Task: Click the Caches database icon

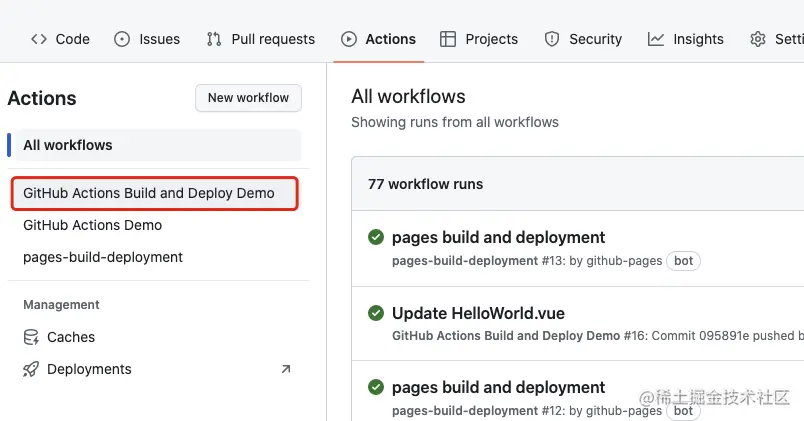Action: (x=32, y=337)
